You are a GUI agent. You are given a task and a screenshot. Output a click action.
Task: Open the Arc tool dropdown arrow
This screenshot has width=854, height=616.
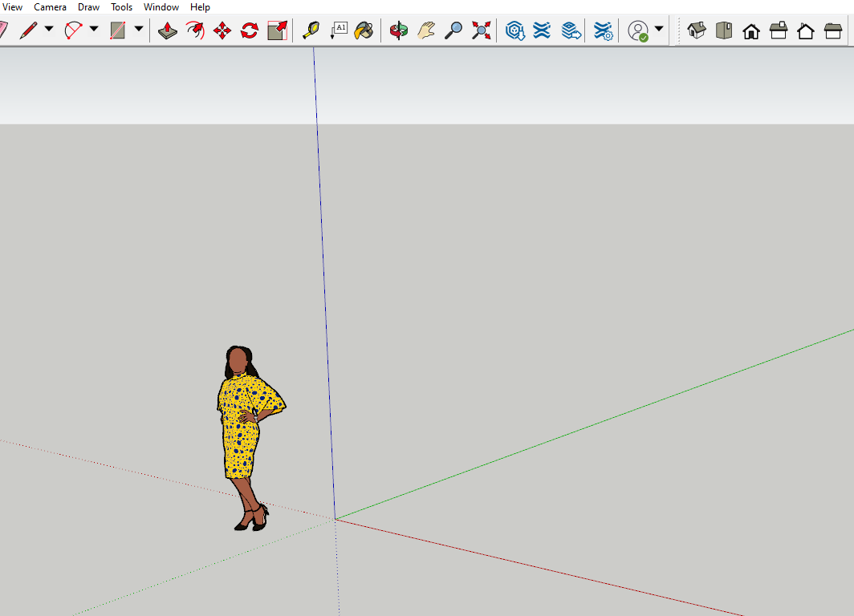pyautogui.click(x=94, y=30)
